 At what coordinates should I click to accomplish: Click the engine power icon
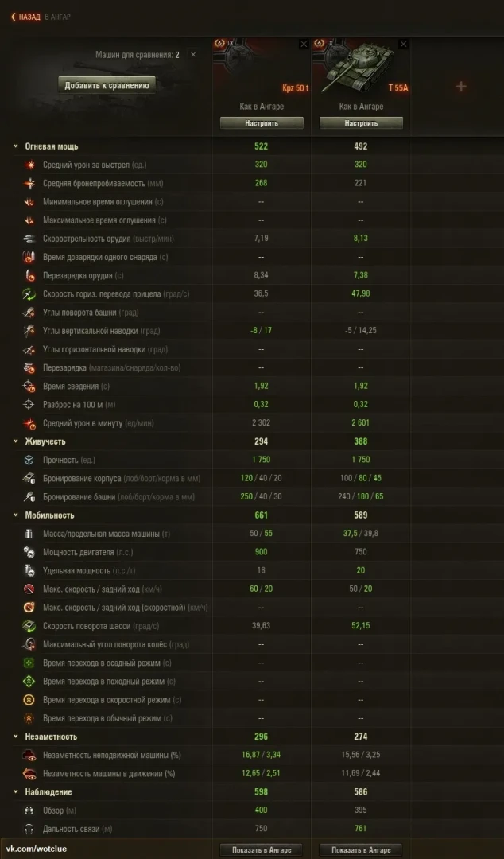click(x=29, y=552)
